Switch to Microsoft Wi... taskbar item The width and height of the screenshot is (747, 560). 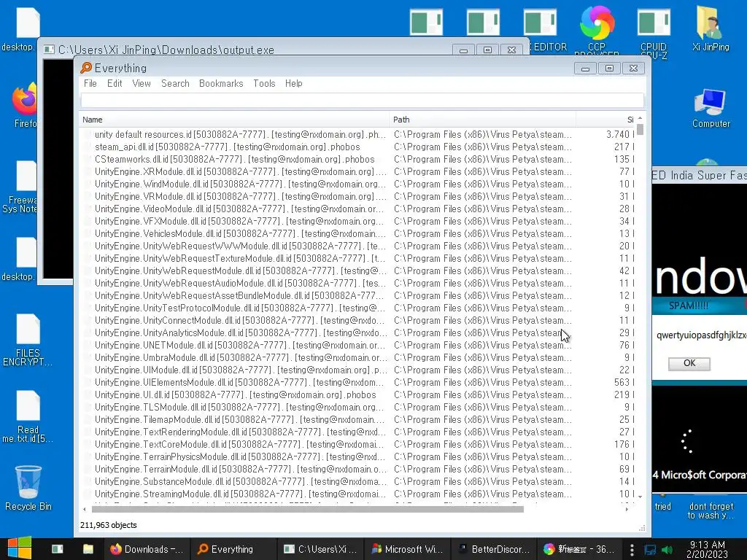click(x=407, y=549)
